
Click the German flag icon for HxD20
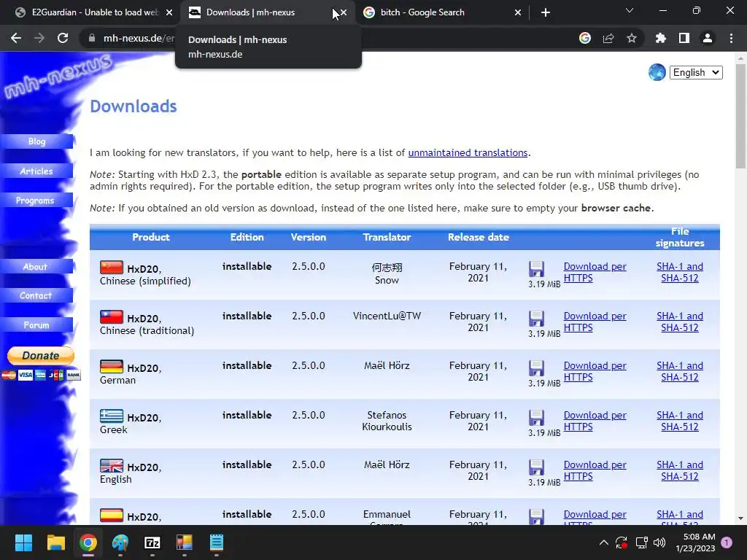(x=112, y=366)
